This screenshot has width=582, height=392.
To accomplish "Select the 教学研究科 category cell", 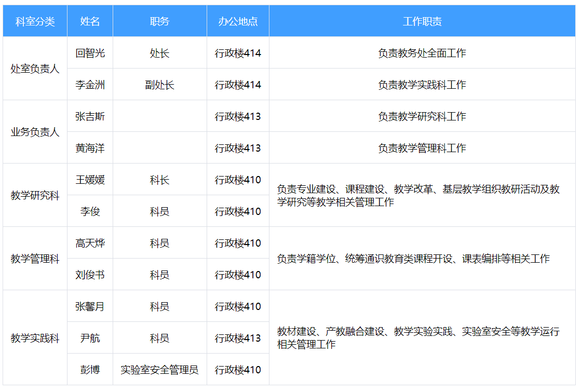I will [35, 195].
